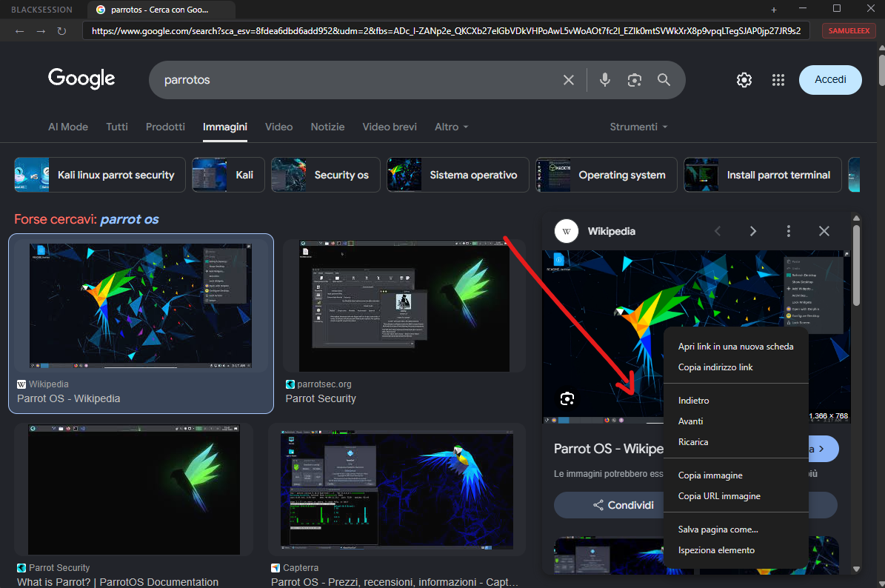The image size is (885, 588).
Task: Click the magnifying glass search icon
Action: (664, 80)
